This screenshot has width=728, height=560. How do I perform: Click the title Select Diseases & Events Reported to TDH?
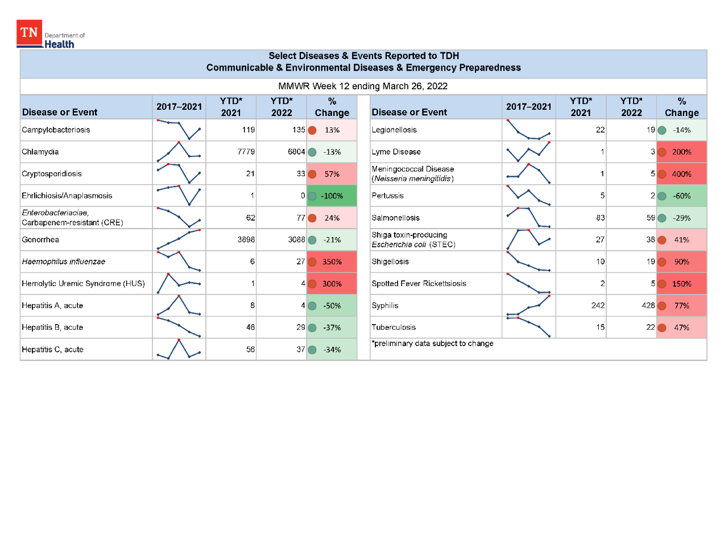point(363,56)
